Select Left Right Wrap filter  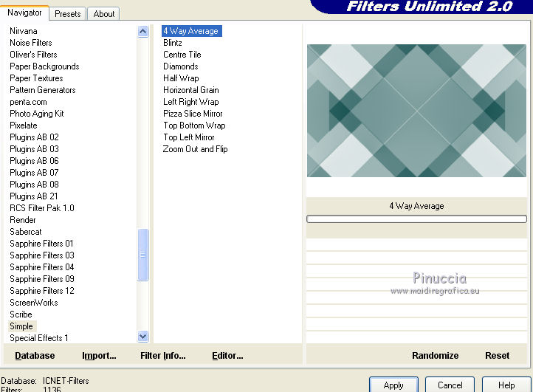point(190,102)
